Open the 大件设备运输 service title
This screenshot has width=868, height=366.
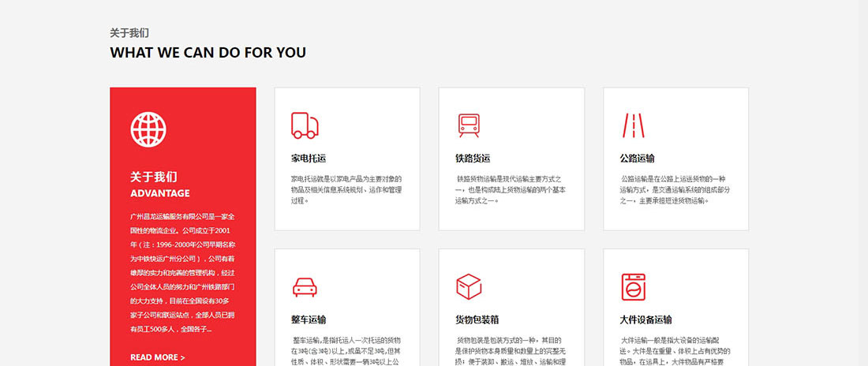tap(646, 320)
